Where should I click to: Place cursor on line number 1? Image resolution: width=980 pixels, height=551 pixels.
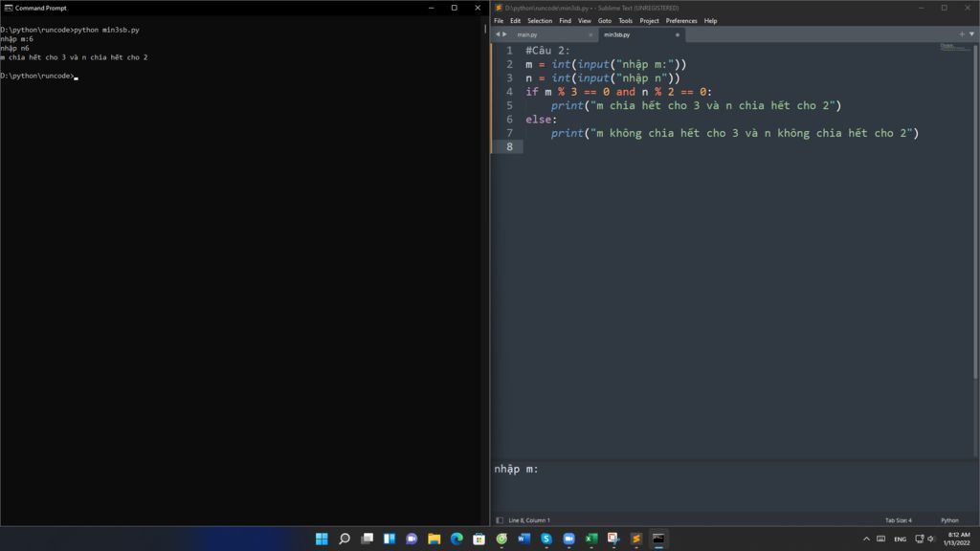click(509, 51)
